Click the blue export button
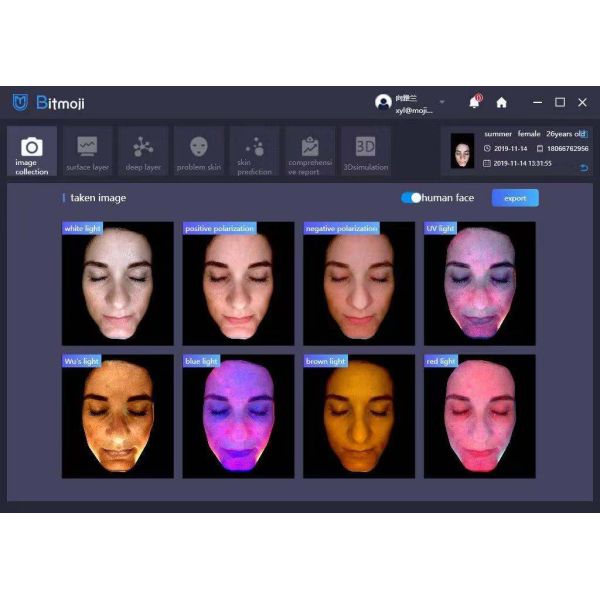 tap(515, 198)
